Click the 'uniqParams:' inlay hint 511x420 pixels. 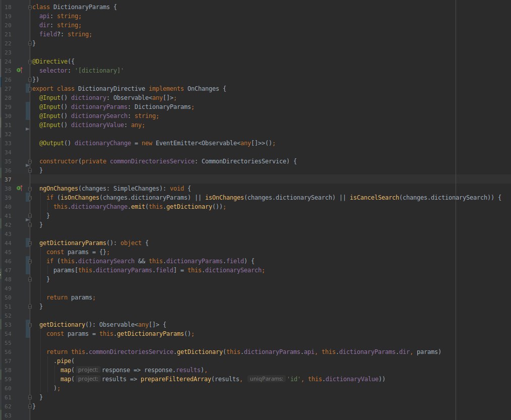266,379
